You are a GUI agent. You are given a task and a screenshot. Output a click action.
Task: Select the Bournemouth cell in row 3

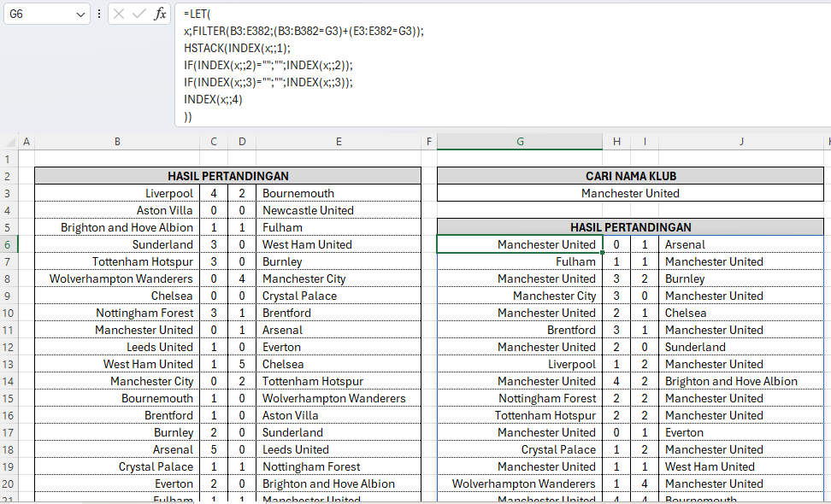(339, 193)
